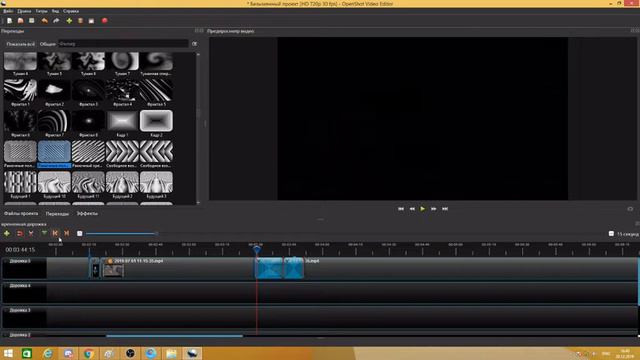
Task: Select the second blue transition on Дорожка 5
Action: click(x=293, y=268)
